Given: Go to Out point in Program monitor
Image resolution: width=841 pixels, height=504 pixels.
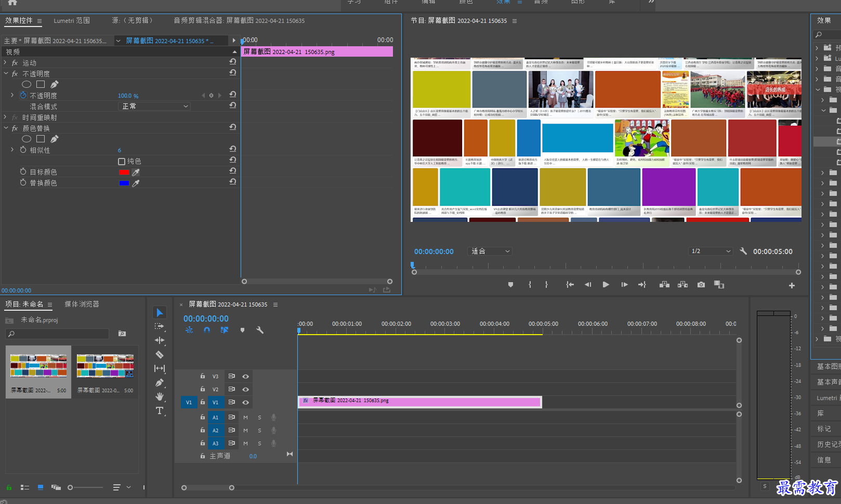Looking at the screenshot, I should (642, 285).
